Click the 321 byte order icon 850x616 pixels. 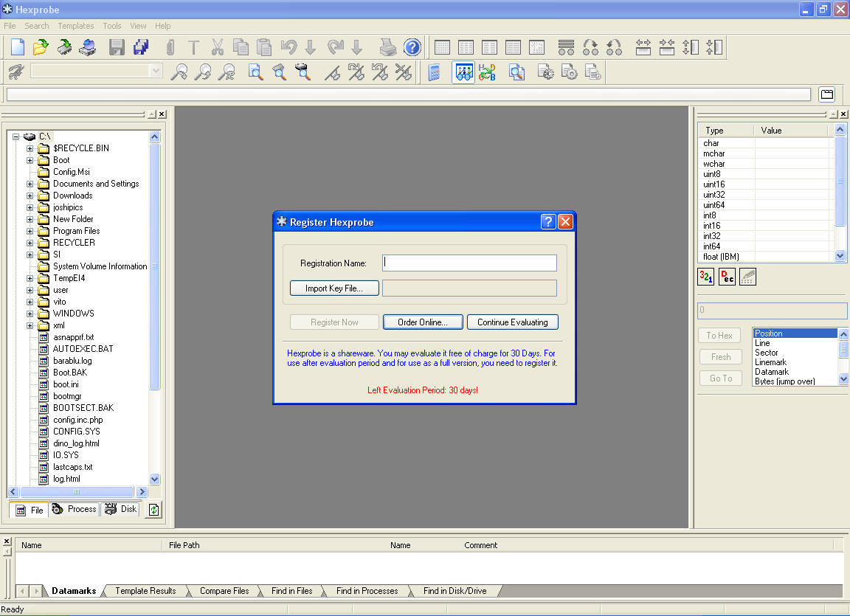[706, 277]
